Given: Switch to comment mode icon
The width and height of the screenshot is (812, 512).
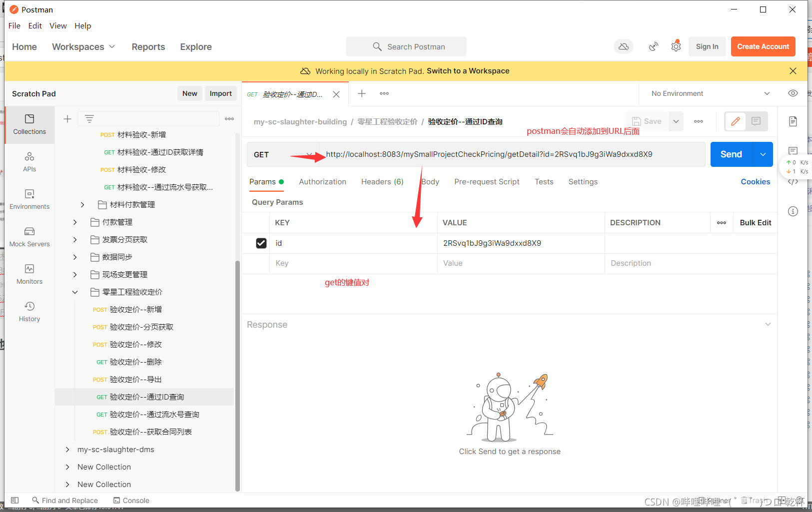Looking at the screenshot, I should pyautogui.click(x=756, y=121).
